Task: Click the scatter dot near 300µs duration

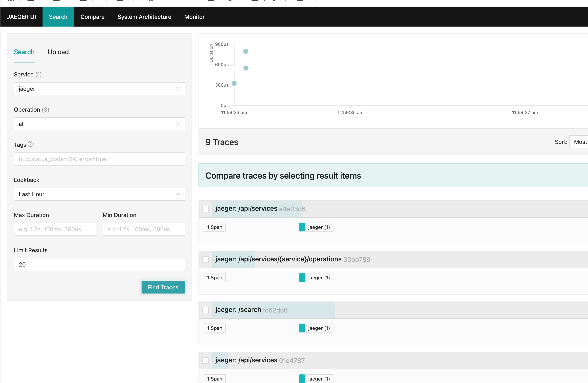Action: click(x=234, y=83)
